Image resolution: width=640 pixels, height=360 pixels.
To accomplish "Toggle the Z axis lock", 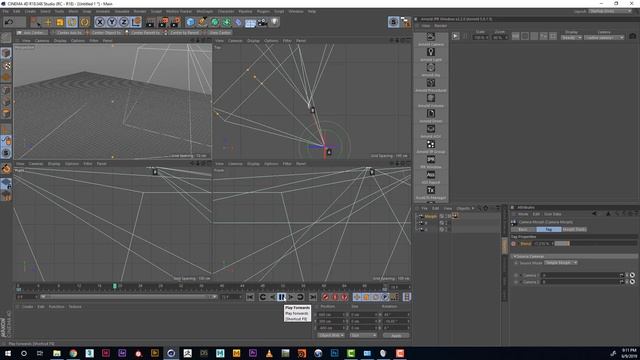I will tap(124, 22).
